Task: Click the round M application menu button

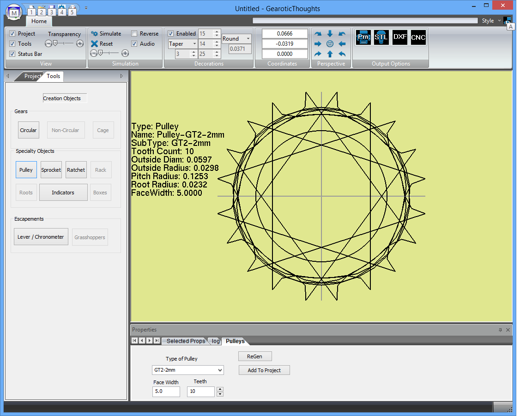Action: pos(14,12)
